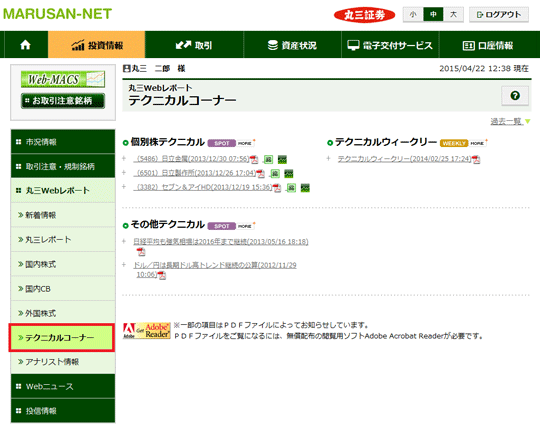Open Webニュース sidebar section
This screenshot has height=432, width=540.
pos(63,387)
